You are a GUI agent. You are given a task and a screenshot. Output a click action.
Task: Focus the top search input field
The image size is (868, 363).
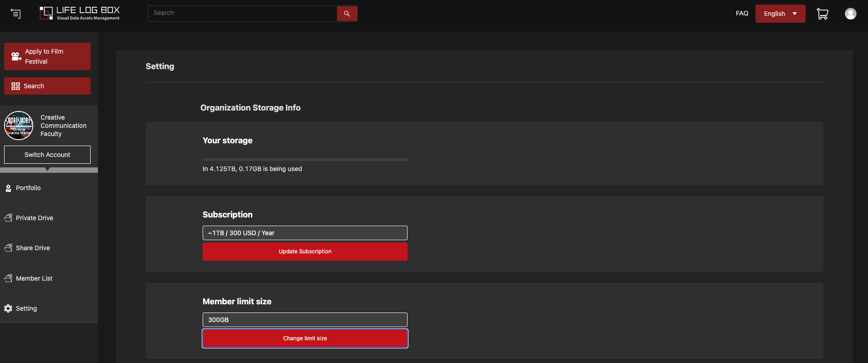point(242,13)
